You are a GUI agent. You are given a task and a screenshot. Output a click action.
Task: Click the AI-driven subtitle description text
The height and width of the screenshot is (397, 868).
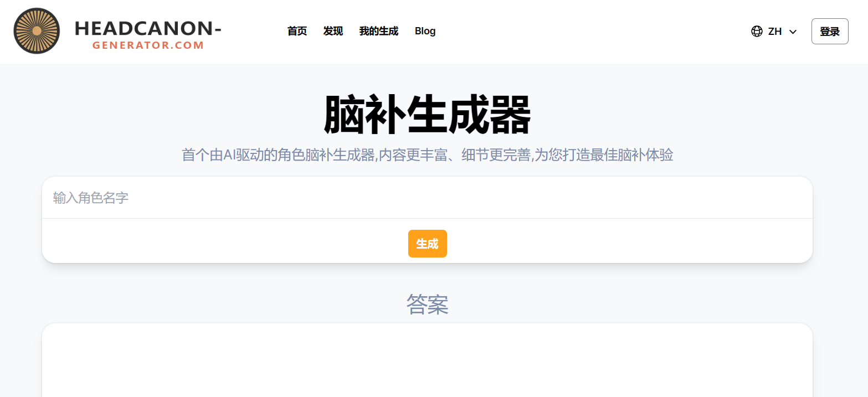427,155
